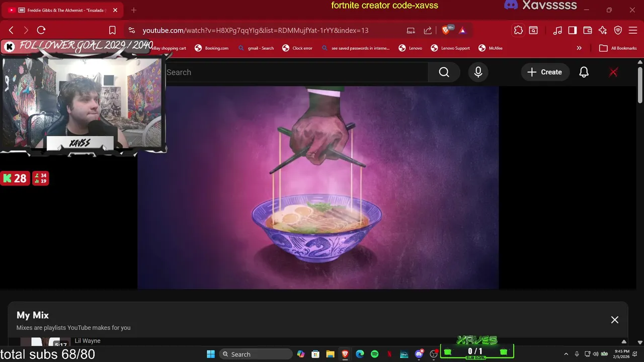Open the McAfee bookmark

(490, 48)
